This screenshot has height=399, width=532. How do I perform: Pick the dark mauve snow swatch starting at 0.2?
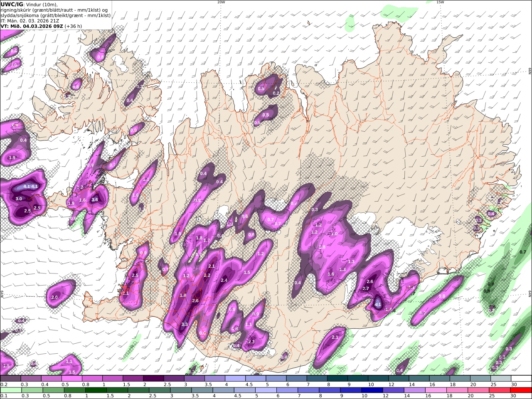tap(10, 378)
